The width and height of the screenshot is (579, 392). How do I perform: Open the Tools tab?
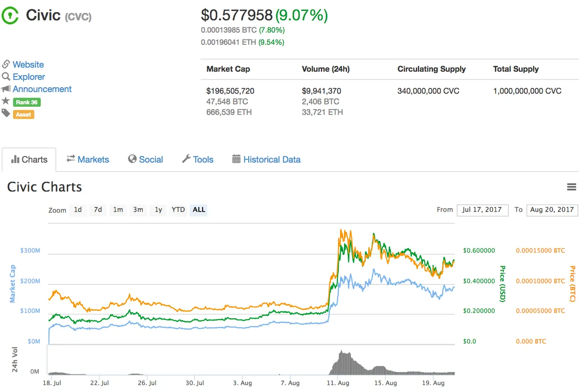[x=198, y=159]
